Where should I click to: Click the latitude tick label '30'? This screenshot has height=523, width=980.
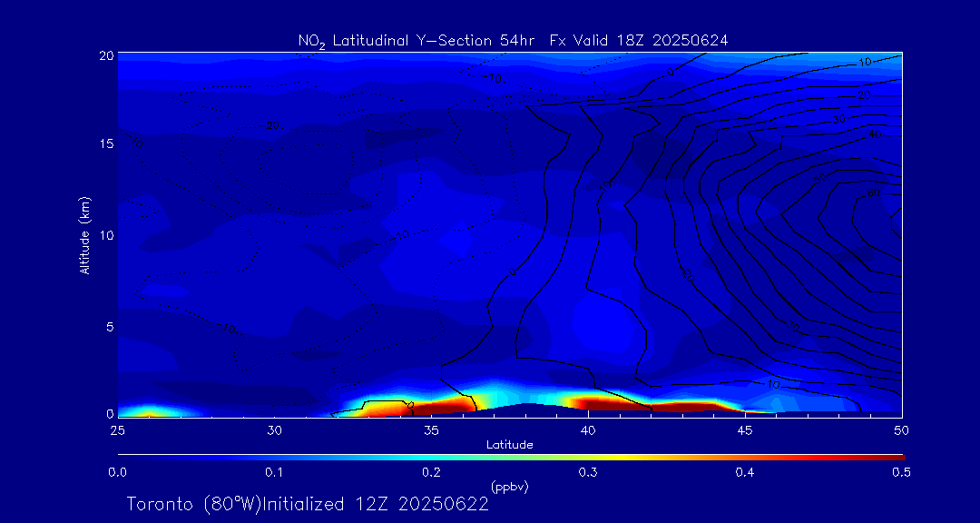tap(274, 430)
